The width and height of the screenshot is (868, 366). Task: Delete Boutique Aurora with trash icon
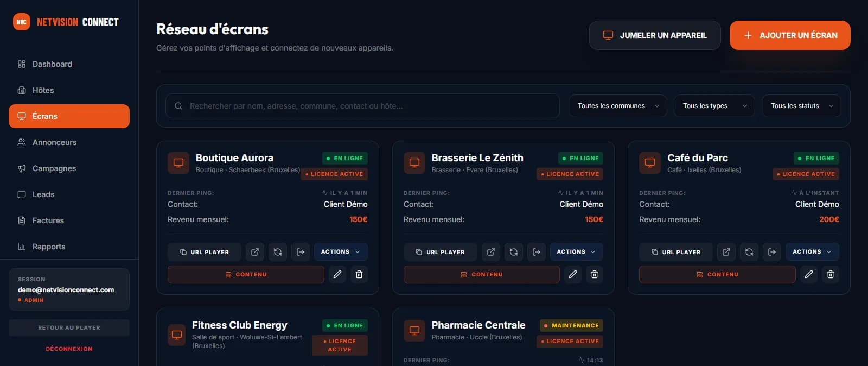pos(359,274)
